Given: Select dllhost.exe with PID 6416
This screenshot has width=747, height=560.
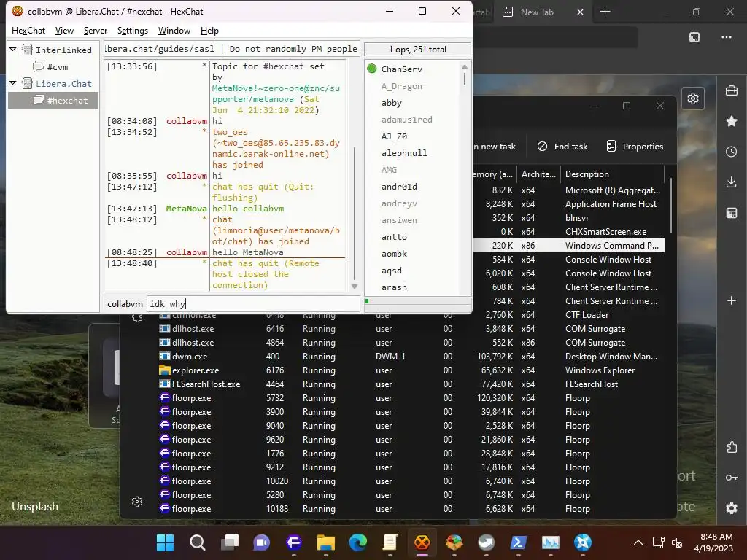Looking at the screenshot, I should (410, 329).
